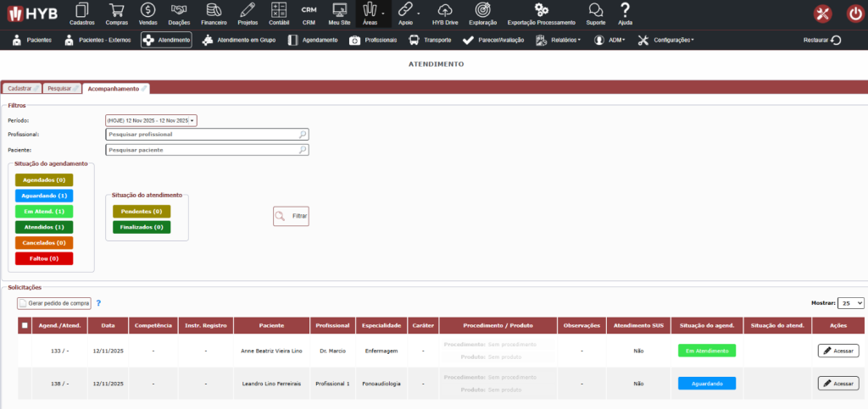The image size is (868, 409).
Task: Open the Período date range dropdown
Action: [151, 120]
